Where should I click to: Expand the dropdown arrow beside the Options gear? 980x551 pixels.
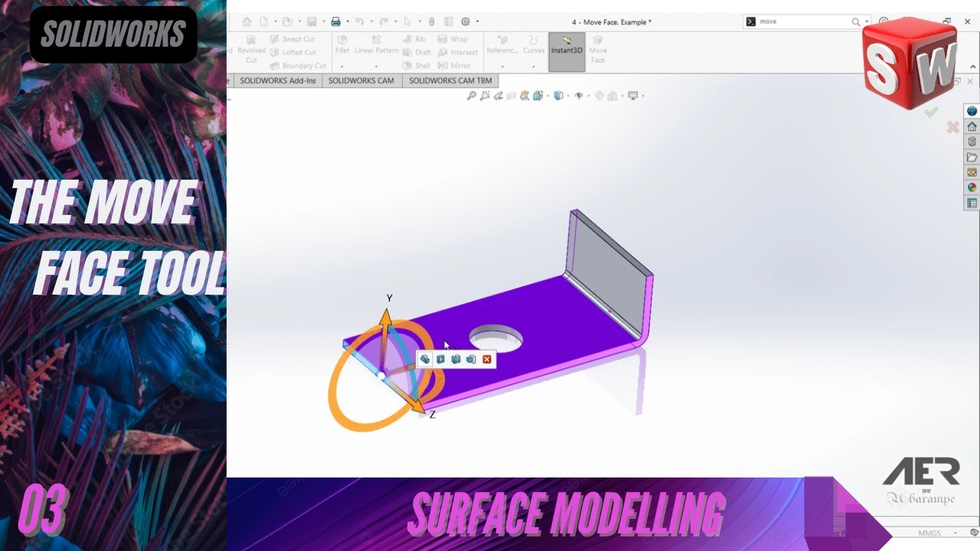pos(478,21)
